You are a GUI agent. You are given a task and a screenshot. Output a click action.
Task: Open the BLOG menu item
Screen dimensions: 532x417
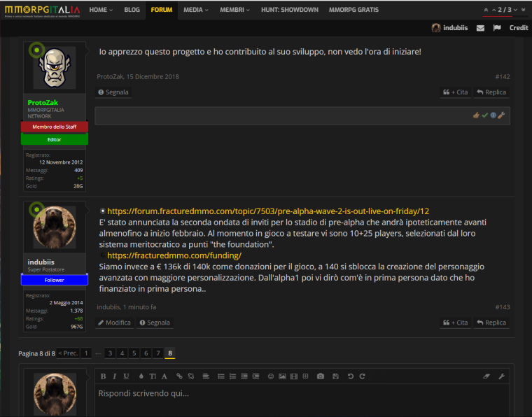click(x=132, y=10)
